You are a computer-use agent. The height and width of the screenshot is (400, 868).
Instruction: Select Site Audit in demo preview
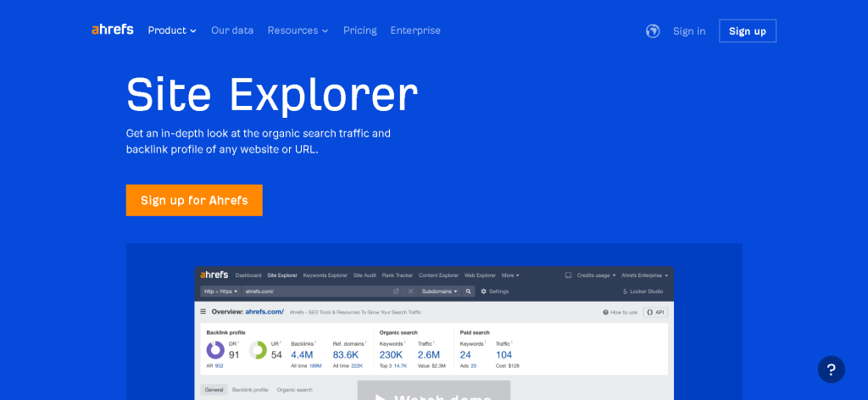(364, 275)
